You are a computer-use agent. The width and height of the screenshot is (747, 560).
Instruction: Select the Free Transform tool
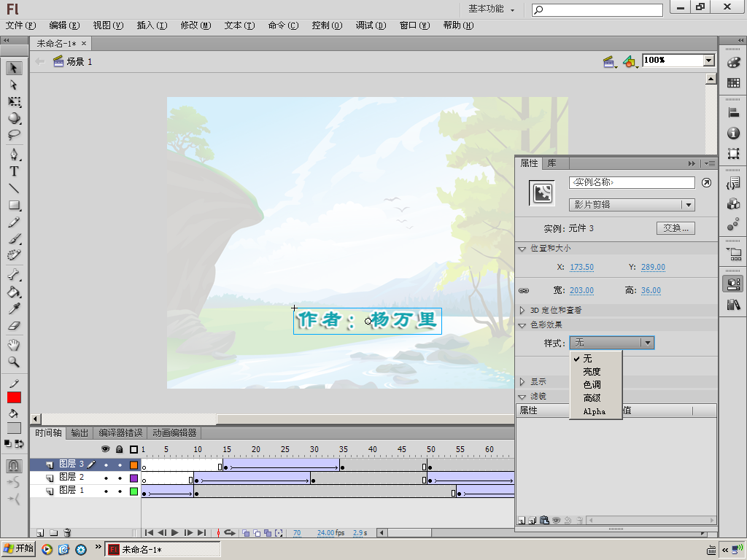pos(14,101)
